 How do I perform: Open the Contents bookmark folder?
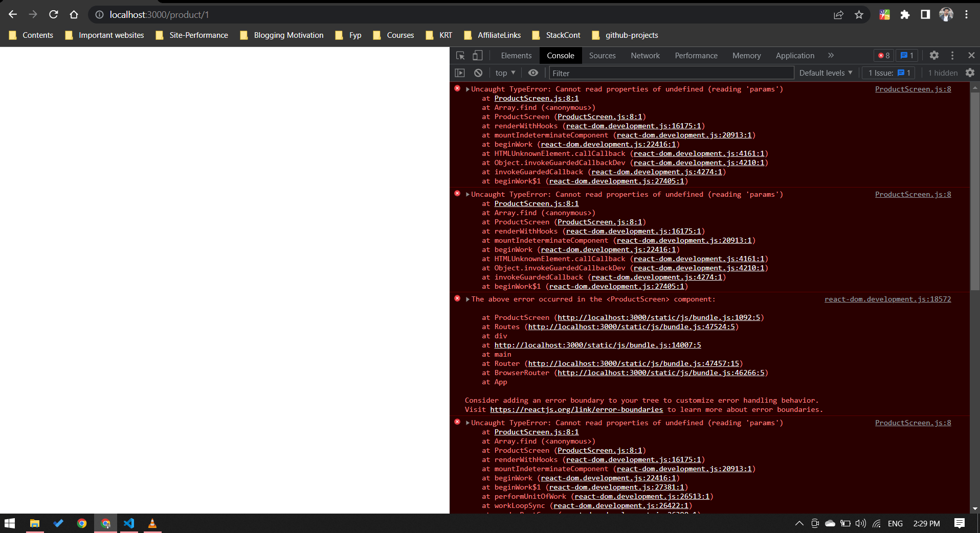click(31, 35)
